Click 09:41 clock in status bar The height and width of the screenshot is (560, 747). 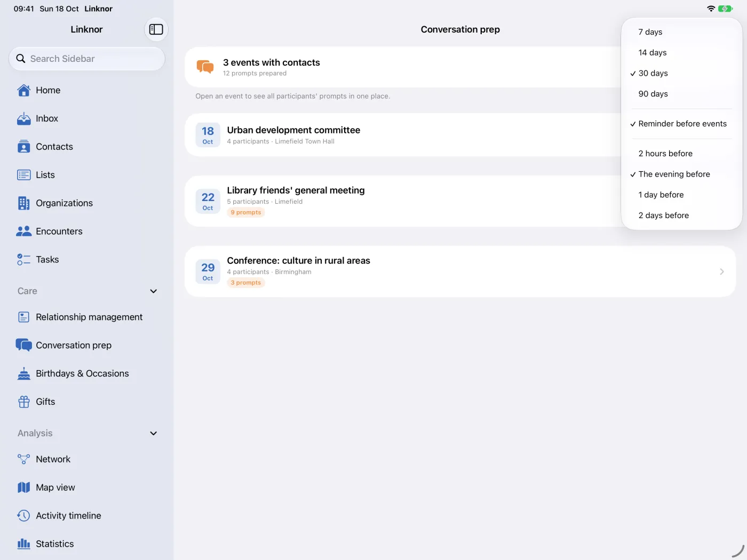coord(23,9)
